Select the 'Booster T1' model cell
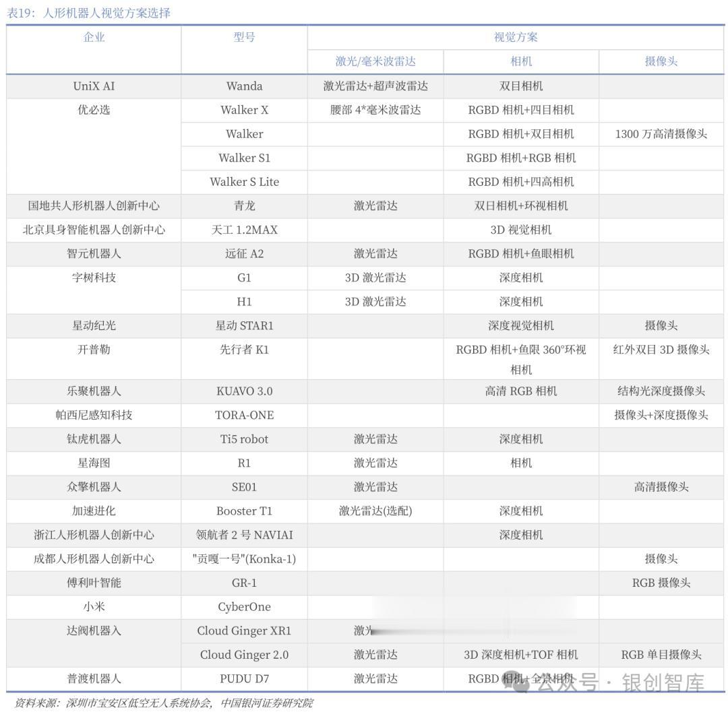The width and height of the screenshot is (728, 712). point(244,511)
